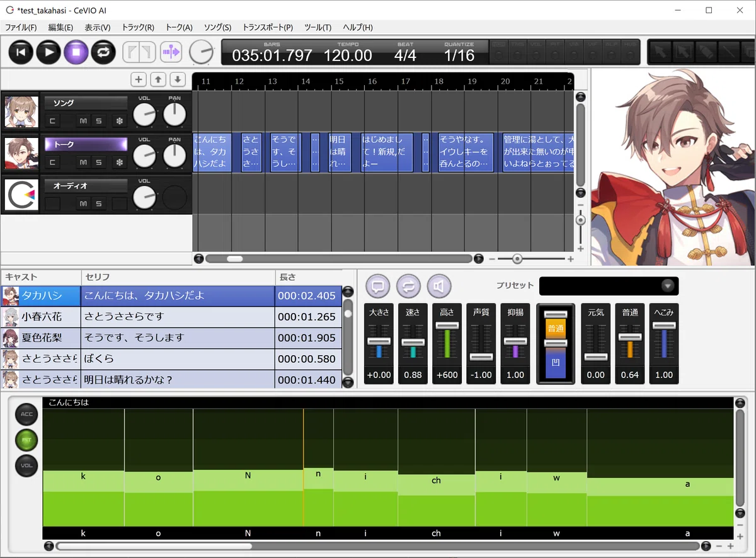Select the 明日は晴れ talk clip in timeline
The height and width of the screenshot is (558, 756).
coord(340,152)
